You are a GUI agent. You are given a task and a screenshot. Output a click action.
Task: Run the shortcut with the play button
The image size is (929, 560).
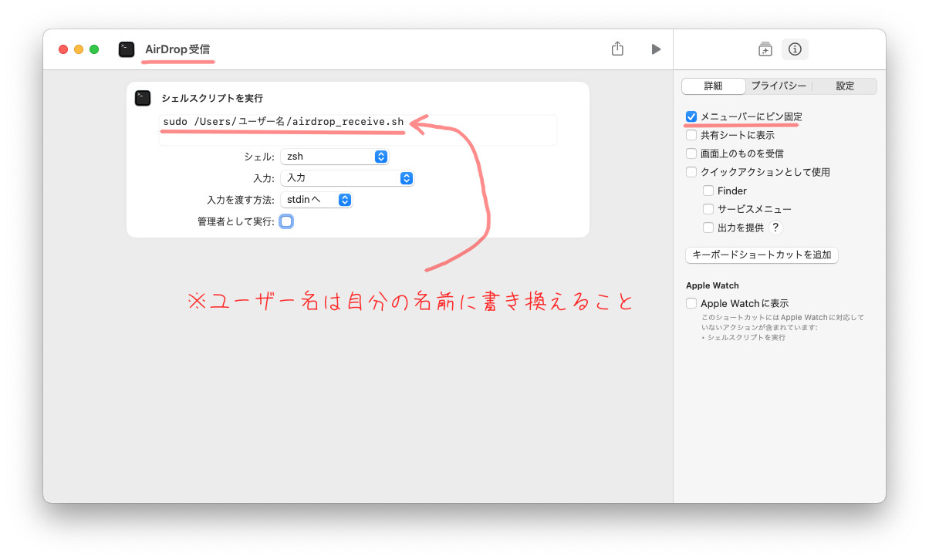(x=656, y=49)
